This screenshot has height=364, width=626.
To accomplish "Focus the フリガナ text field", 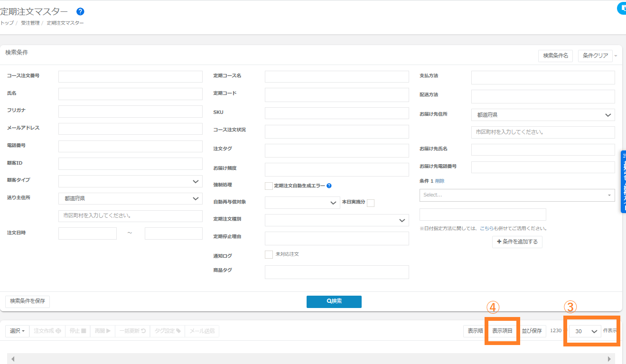I will click(x=131, y=112).
